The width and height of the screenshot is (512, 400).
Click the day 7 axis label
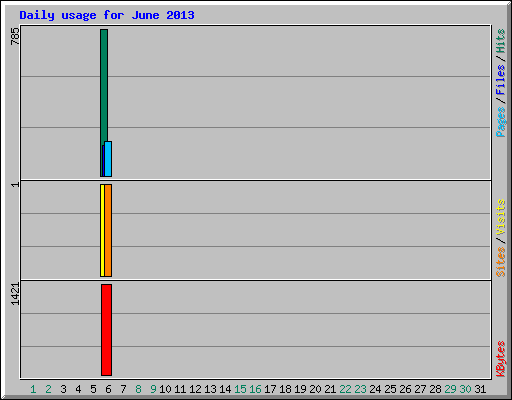[x=123, y=389]
